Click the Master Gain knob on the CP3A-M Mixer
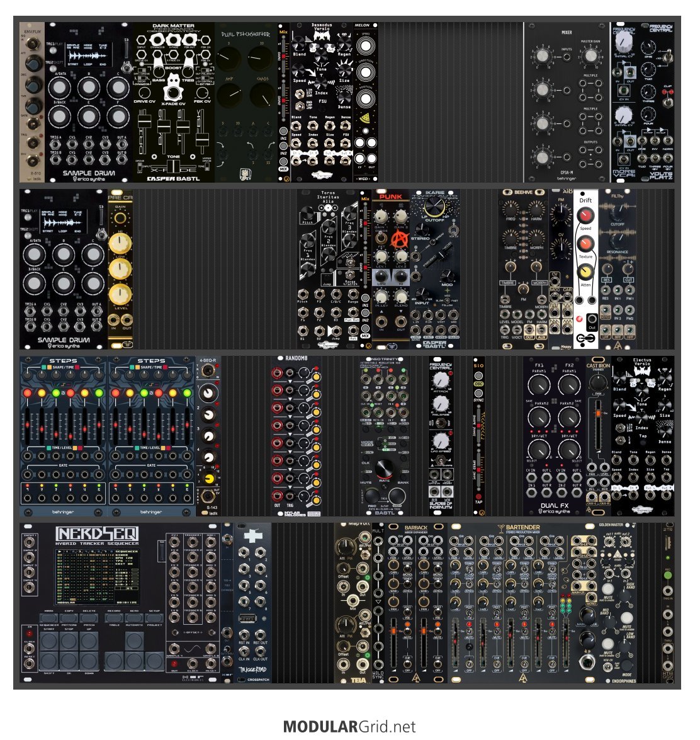The width and height of the screenshot is (700, 740). pyautogui.click(x=590, y=56)
